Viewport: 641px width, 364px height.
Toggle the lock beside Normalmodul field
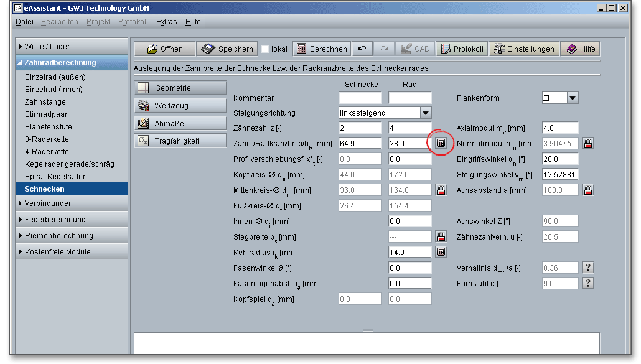588,143
